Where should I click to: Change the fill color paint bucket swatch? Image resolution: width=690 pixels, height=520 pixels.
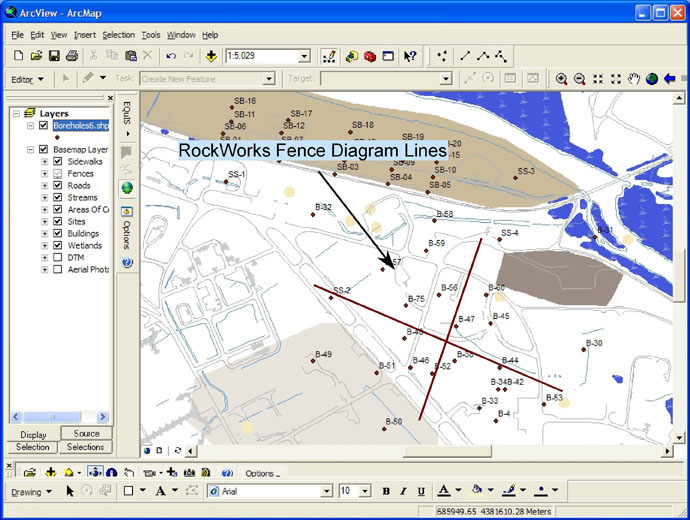477,491
